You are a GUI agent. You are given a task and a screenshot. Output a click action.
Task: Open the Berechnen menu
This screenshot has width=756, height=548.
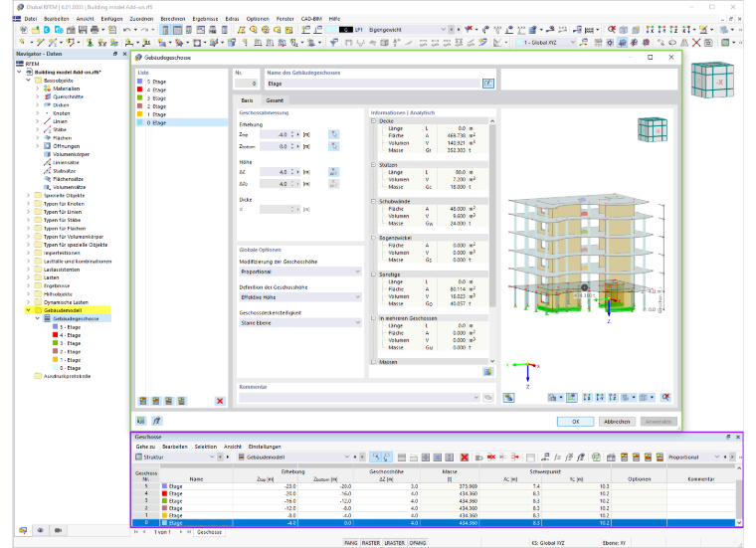(173, 19)
